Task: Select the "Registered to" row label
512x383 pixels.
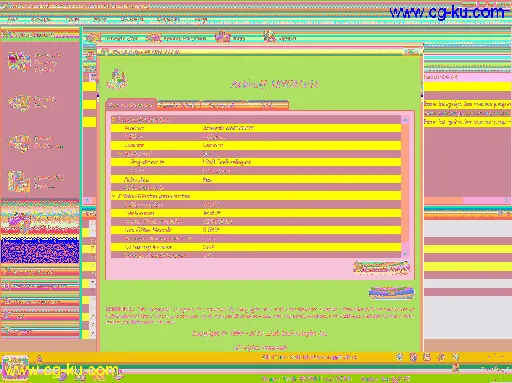Action: (148, 162)
